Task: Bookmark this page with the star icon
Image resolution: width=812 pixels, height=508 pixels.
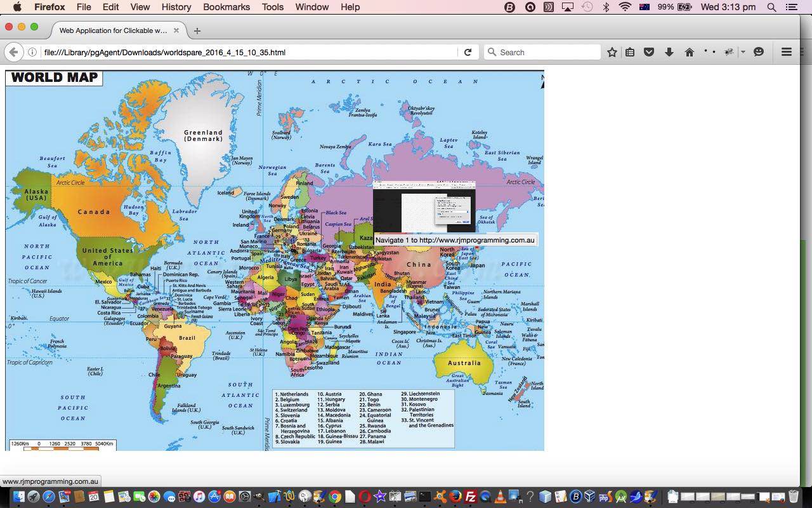Action: point(612,52)
